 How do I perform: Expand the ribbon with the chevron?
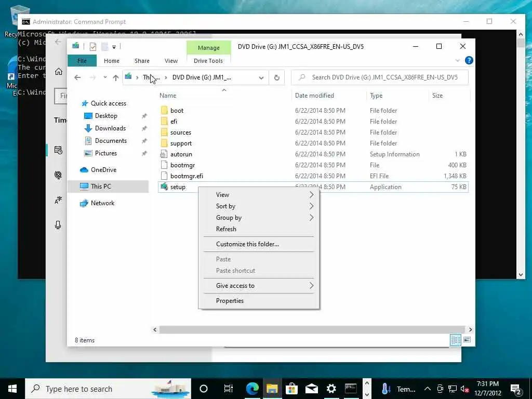(x=457, y=60)
